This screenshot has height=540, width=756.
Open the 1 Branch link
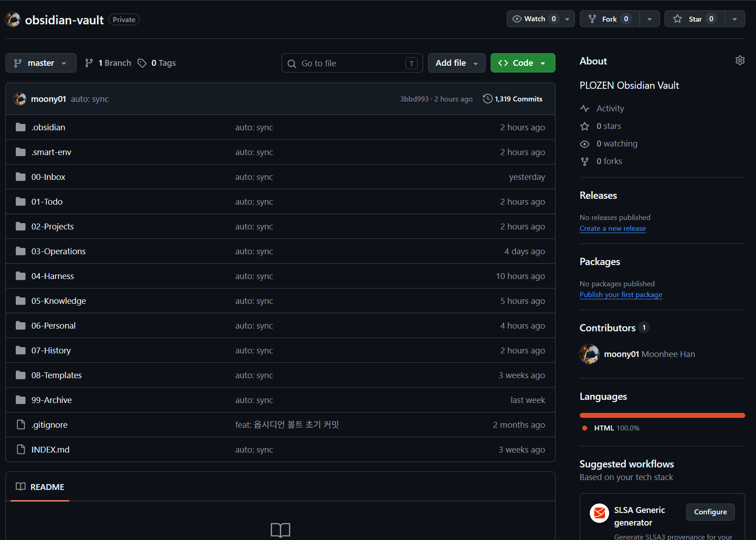click(x=108, y=63)
